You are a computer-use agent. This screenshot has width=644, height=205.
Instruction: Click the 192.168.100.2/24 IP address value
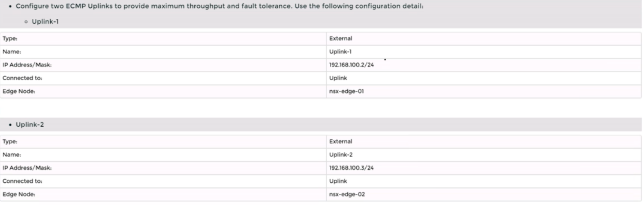coord(349,65)
